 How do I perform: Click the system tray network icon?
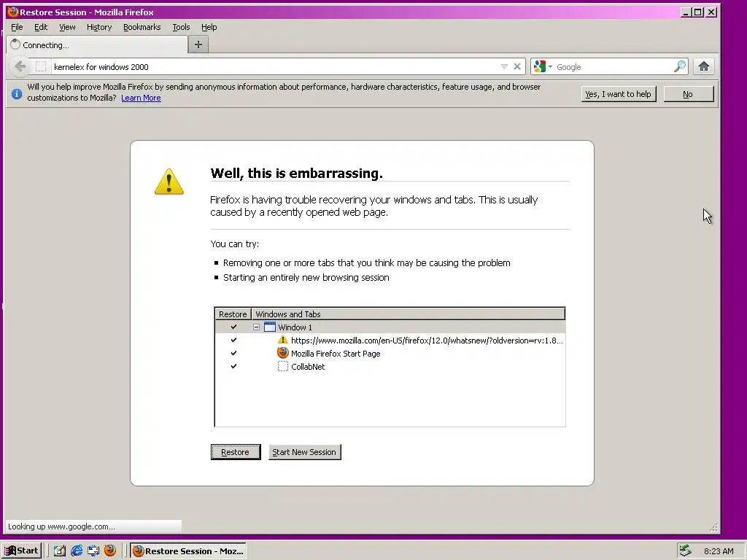coord(685,551)
